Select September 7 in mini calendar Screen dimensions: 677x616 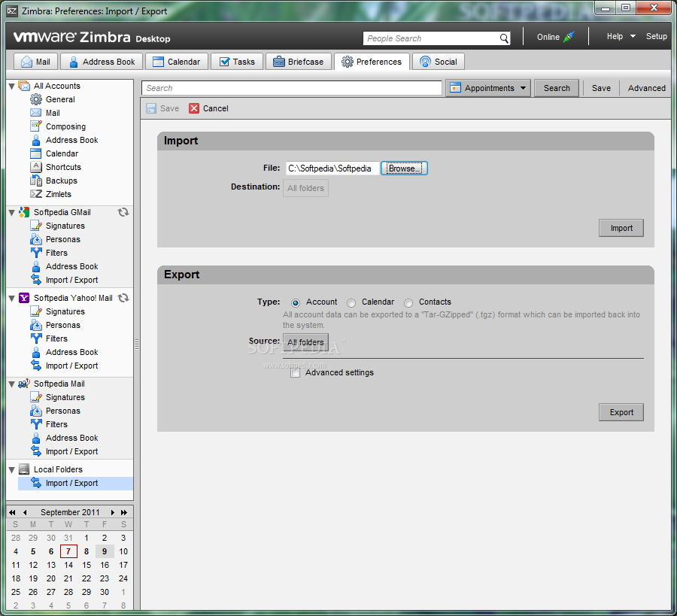click(x=68, y=551)
